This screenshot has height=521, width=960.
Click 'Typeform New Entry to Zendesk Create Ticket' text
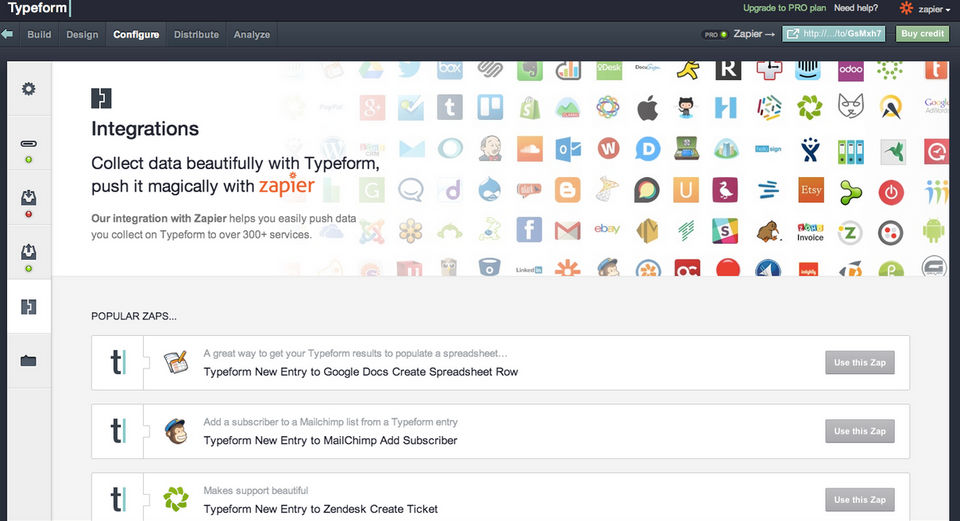point(320,509)
